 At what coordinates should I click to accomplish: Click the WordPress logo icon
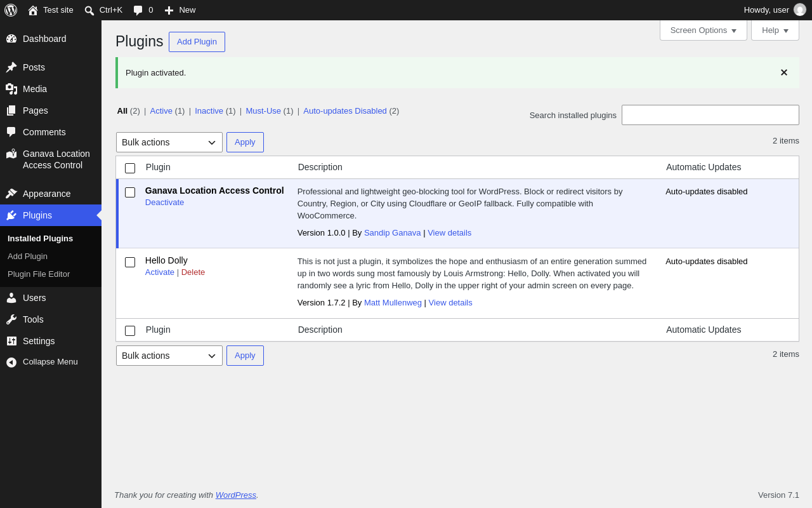[11, 10]
